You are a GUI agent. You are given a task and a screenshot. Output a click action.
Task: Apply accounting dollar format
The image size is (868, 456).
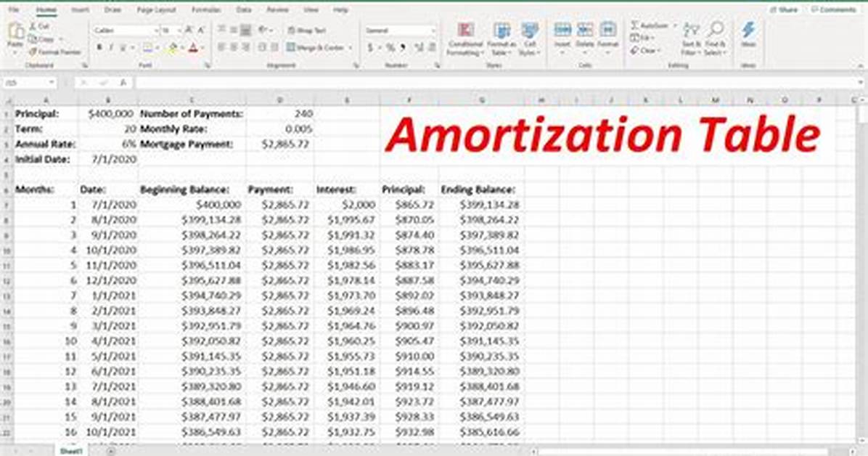tap(370, 48)
